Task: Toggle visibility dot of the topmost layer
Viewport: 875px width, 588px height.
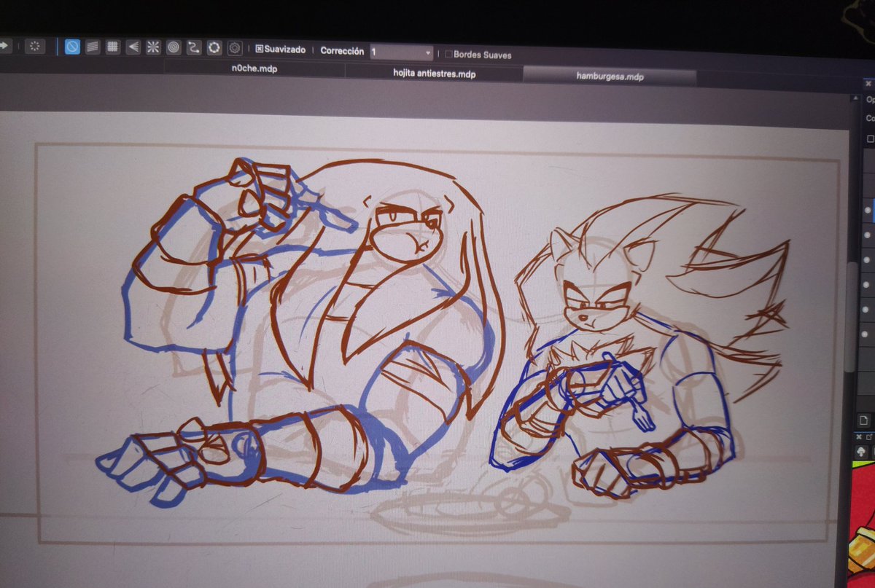Action: 867,210
